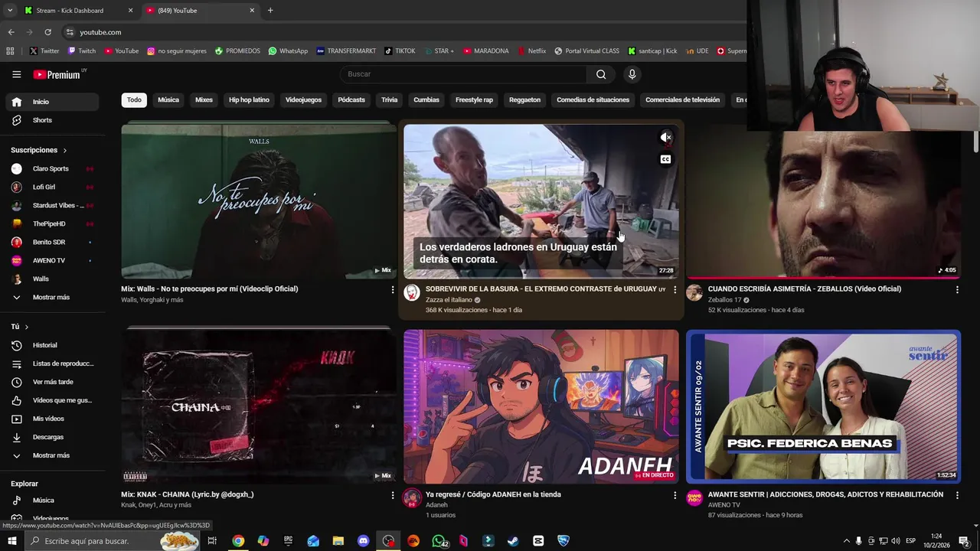Select the Todo filter chip
The image size is (980, 551).
coord(134,100)
